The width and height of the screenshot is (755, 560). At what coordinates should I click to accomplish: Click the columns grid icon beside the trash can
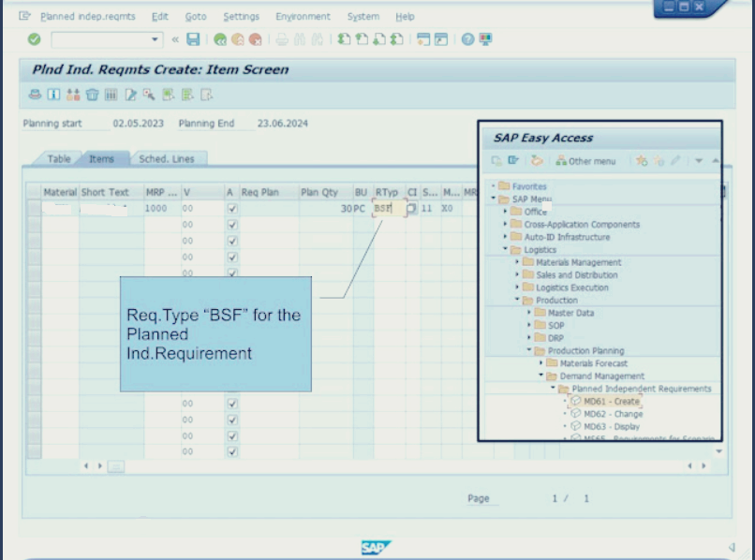pyautogui.click(x=111, y=95)
